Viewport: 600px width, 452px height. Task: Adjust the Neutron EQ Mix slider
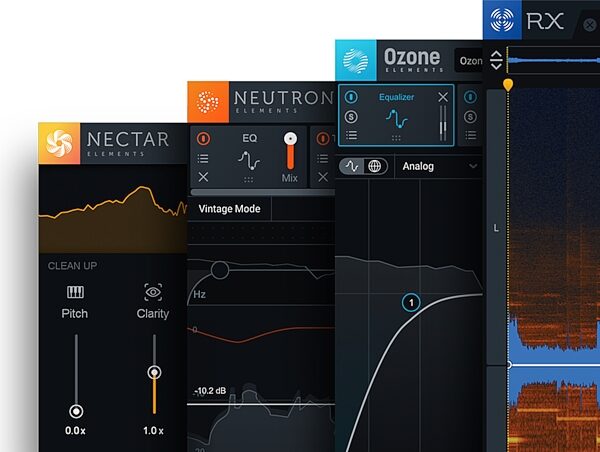coord(290,151)
